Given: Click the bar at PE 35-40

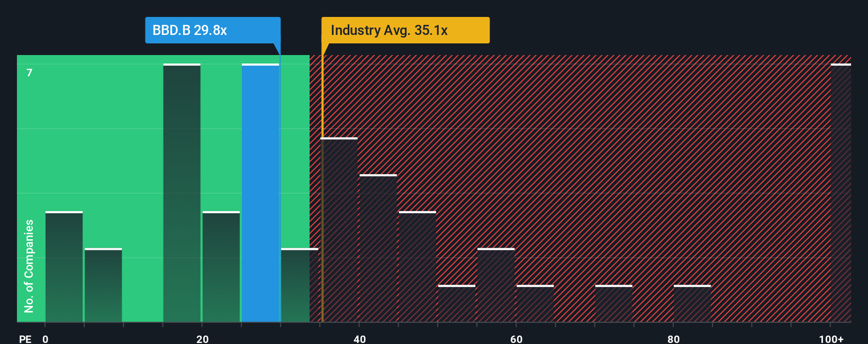Looking at the screenshot, I should (x=339, y=230).
